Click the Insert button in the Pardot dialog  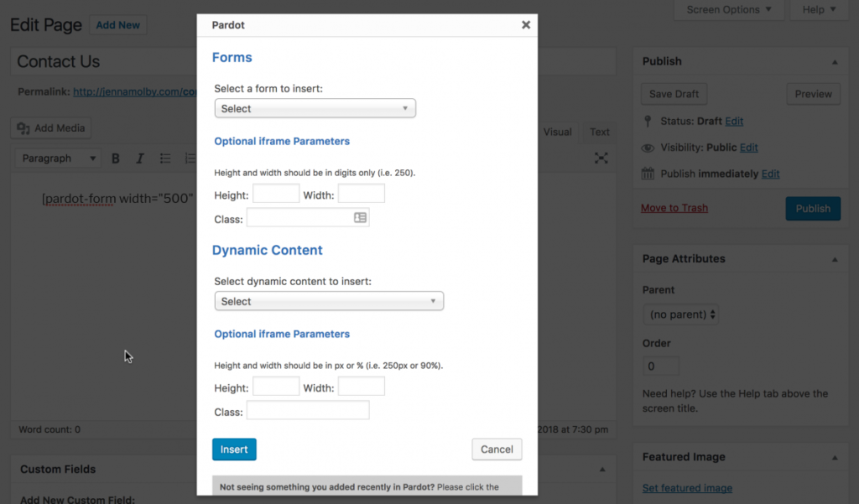(x=234, y=449)
